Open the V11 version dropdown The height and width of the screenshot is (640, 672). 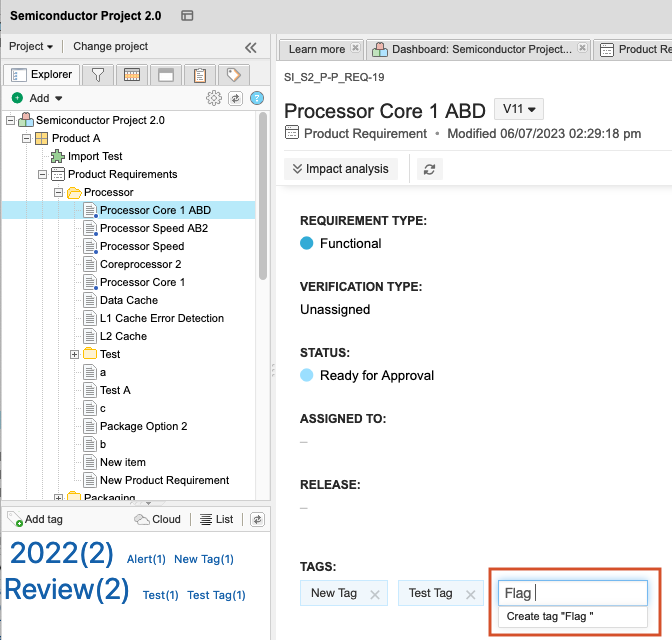coord(521,109)
